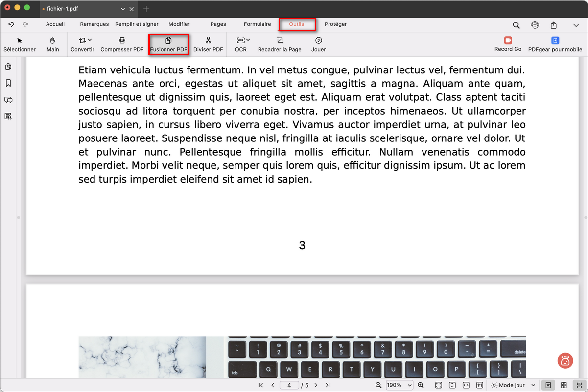This screenshot has height=392, width=588.
Task: Select the Jouer tool
Action: click(318, 44)
